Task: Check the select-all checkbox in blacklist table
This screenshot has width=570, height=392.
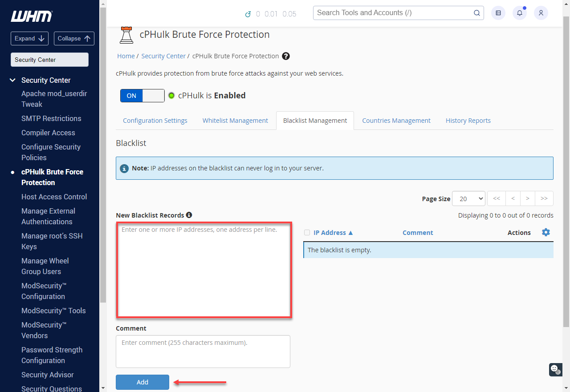Action: tap(307, 232)
